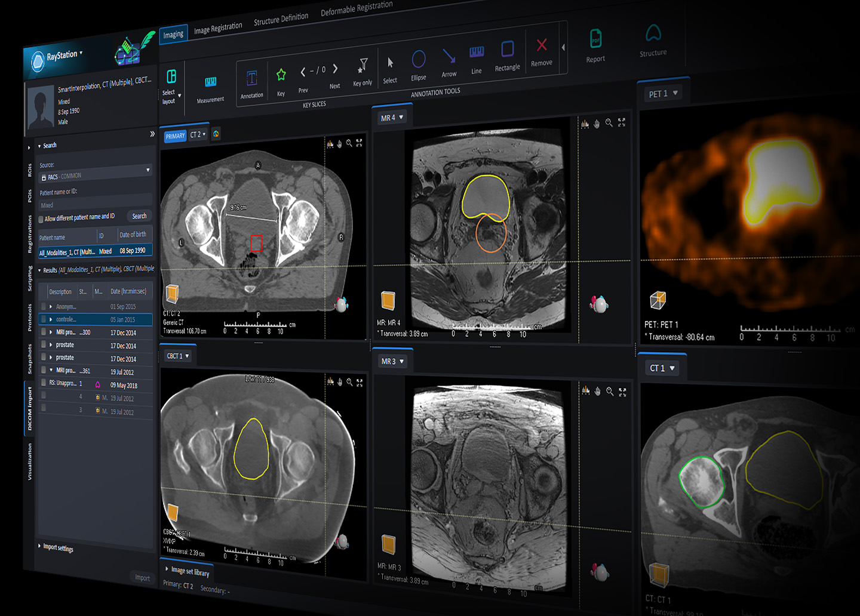The image size is (860, 616).
Task: Open the Report PDF icon
Action: pyautogui.click(x=595, y=39)
